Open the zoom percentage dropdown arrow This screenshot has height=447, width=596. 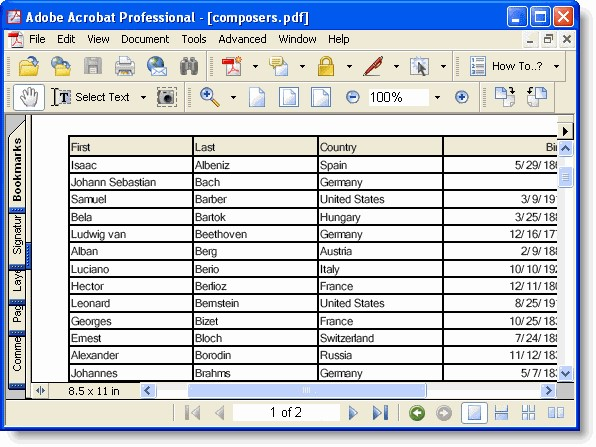[437, 98]
